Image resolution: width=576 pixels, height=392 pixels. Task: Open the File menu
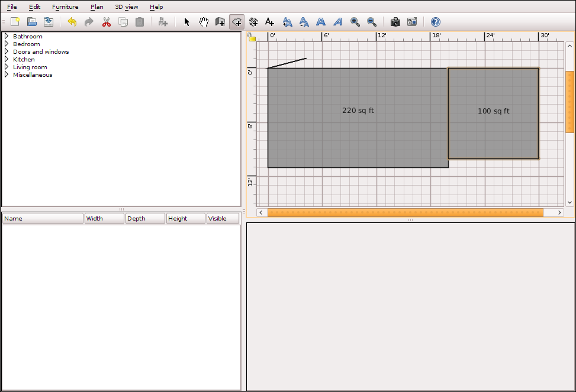(x=12, y=7)
